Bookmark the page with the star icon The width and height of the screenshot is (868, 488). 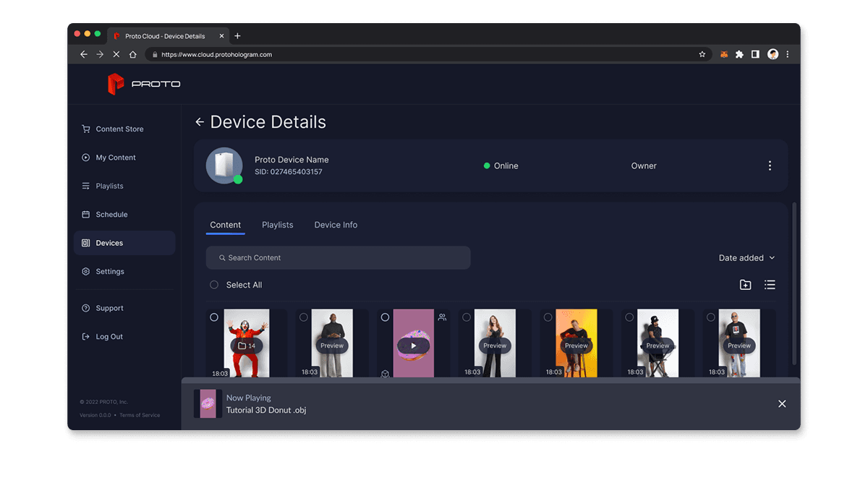pyautogui.click(x=702, y=54)
